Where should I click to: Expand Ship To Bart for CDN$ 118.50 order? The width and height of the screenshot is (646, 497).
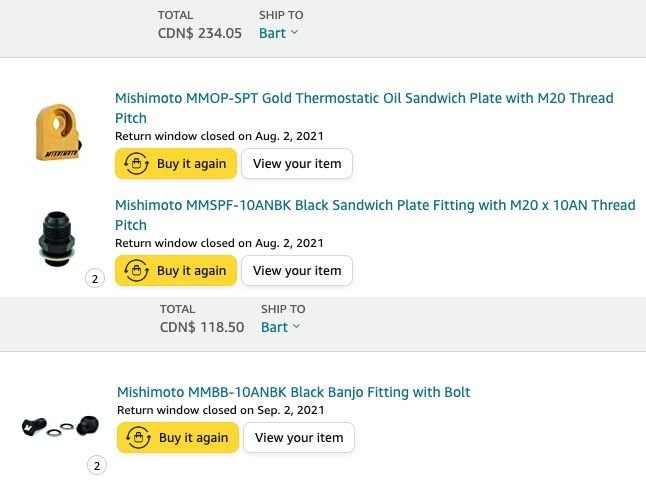280,327
